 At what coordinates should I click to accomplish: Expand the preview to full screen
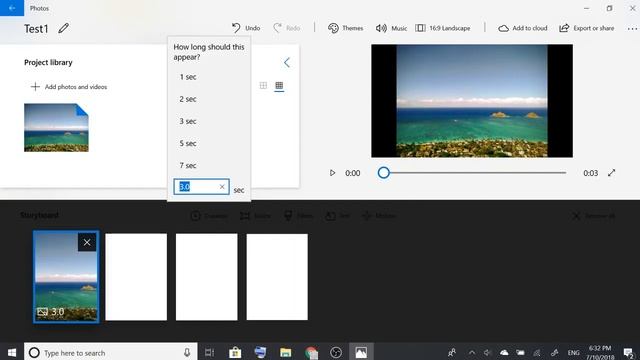click(611, 173)
